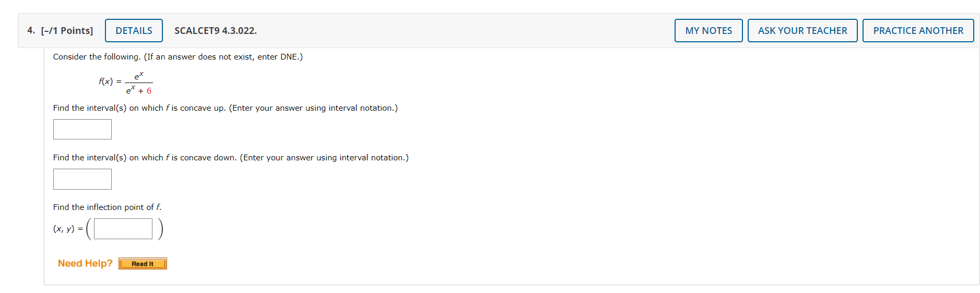Click the ASK YOUR TEACHER button
Screen dimensions: 980x293
point(802,30)
